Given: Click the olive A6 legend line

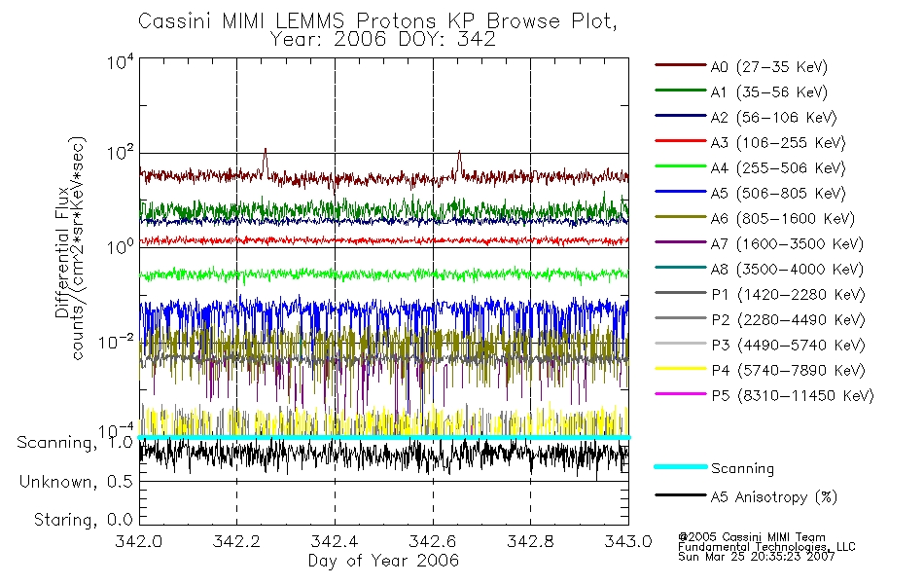Looking at the screenshot, I should point(681,217).
